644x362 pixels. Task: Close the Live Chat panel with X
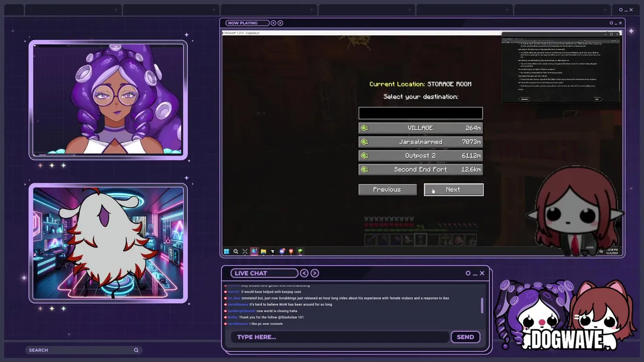(481, 273)
